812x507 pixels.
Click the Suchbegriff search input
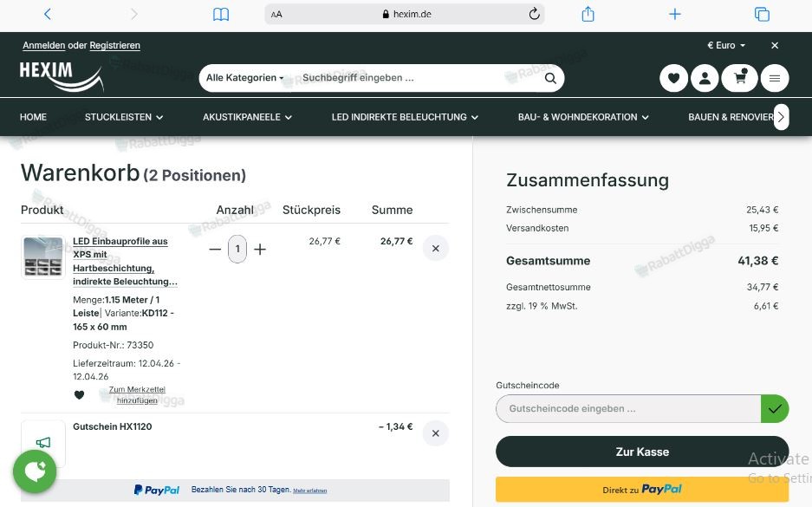pos(419,78)
